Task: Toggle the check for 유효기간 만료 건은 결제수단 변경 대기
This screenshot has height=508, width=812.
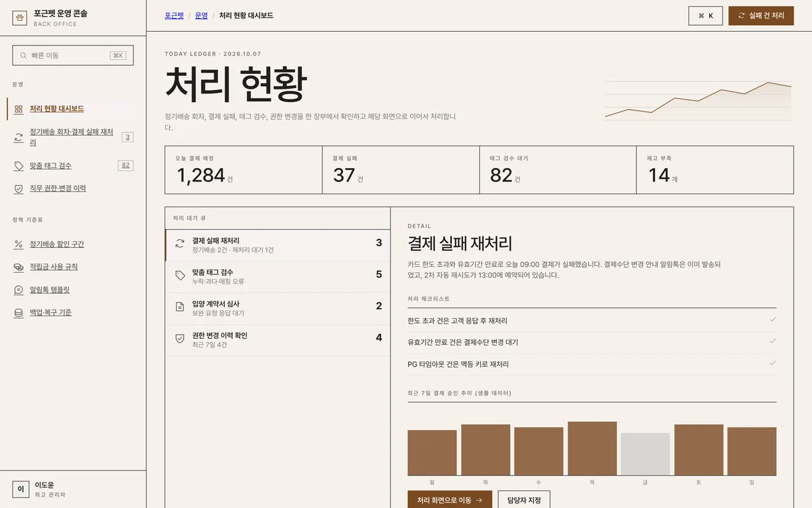Action: click(773, 341)
